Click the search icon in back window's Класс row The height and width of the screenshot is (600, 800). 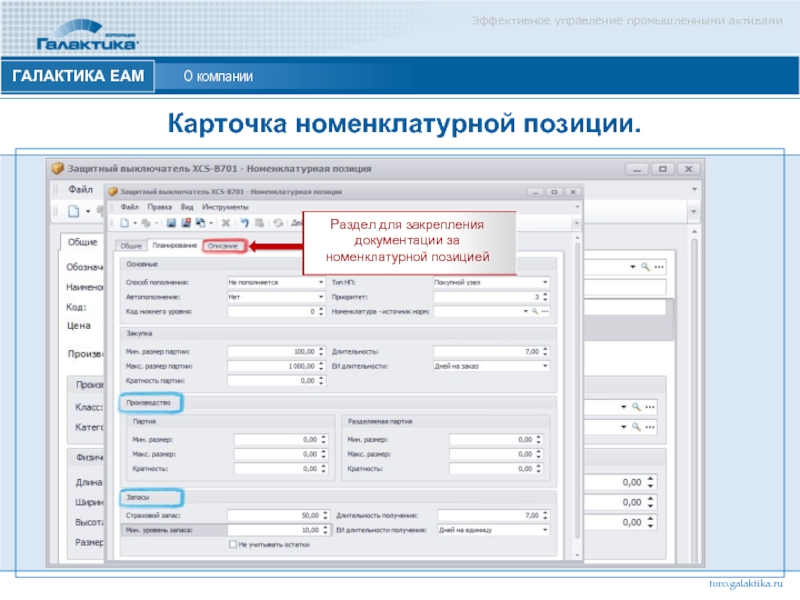[x=636, y=407]
